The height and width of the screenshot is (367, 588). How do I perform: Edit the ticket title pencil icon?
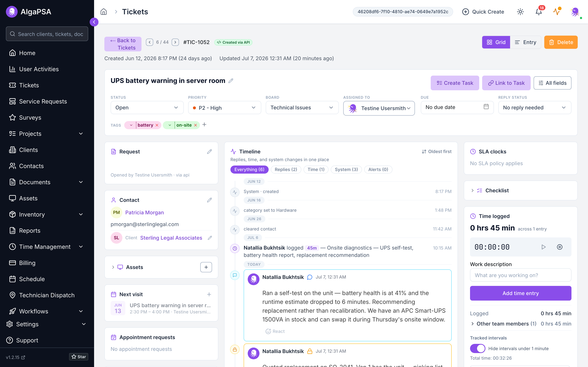click(x=231, y=81)
